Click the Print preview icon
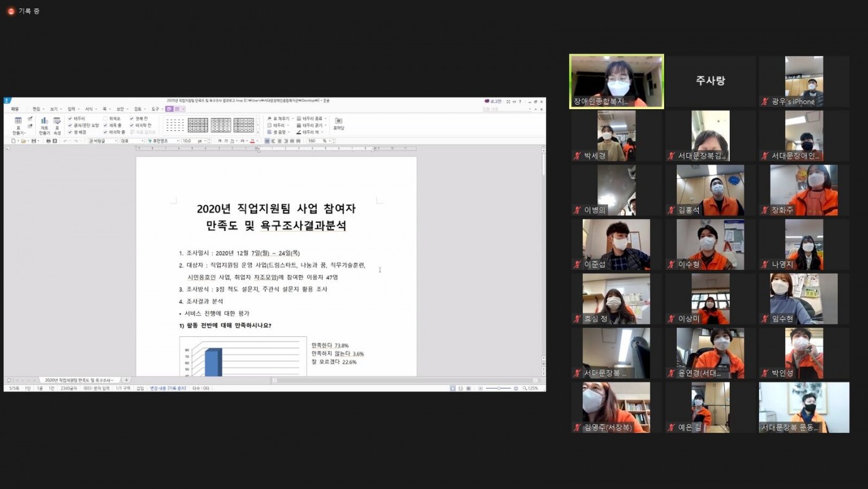The height and width of the screenshot is (489, 868). click(x=55, y=141)
